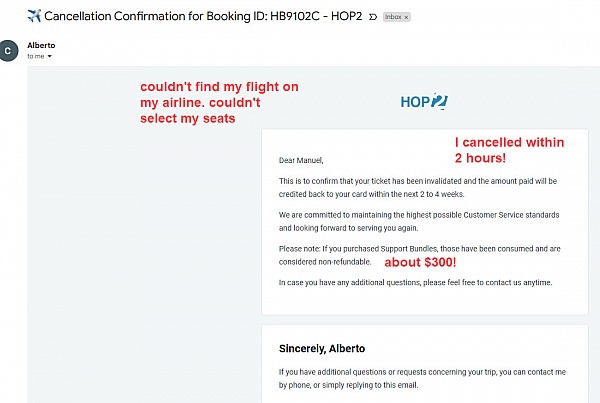
Task: Click the 'feel free to contact us anytime' line
Action: 415,283
